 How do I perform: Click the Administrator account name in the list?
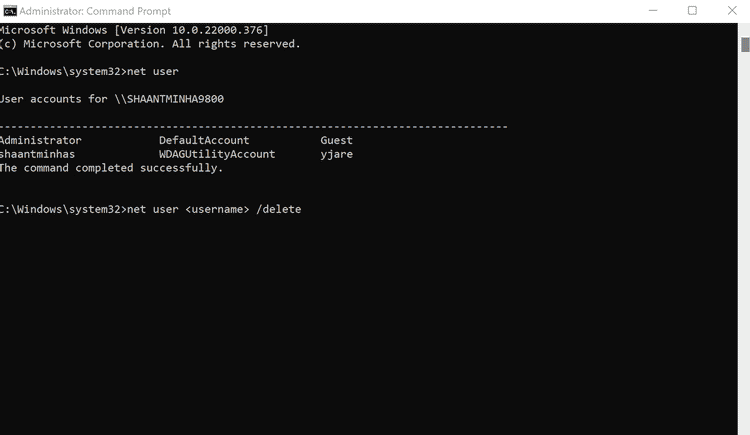pyautogui.click(x=41, y=141)
